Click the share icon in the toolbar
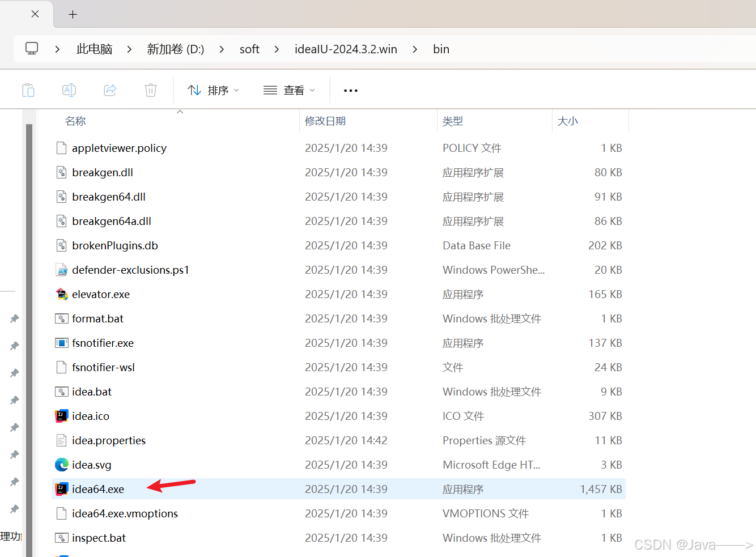This screenshot has height=557, width=756. [x=110, y=90]
